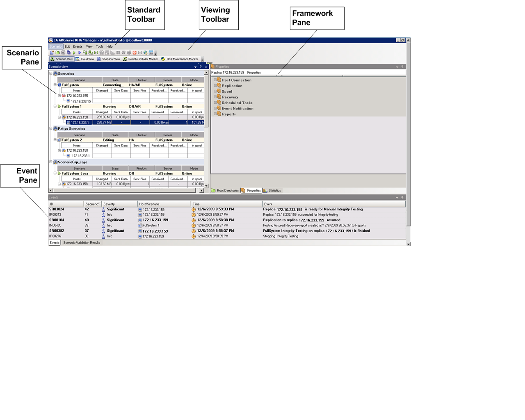Viewport: 525px width, 420px height.
Task: Select the Events tab at the bottom
Action: (55, 242)
